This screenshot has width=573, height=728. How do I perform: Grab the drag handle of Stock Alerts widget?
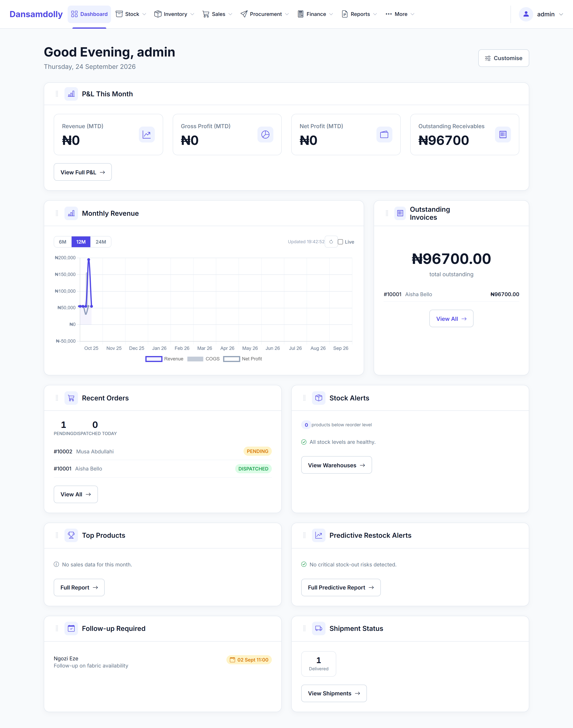[x=304, y=398]
